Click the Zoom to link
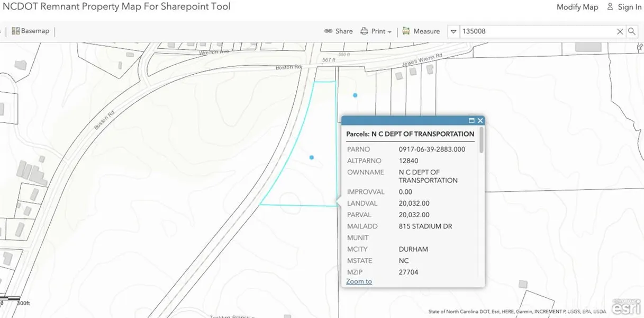 [x=359, y=281]
